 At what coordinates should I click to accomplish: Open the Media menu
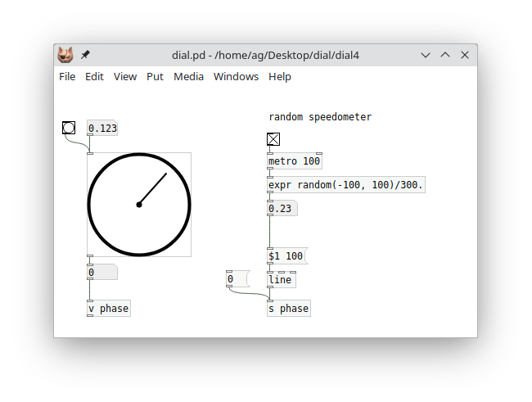(188, 76)
